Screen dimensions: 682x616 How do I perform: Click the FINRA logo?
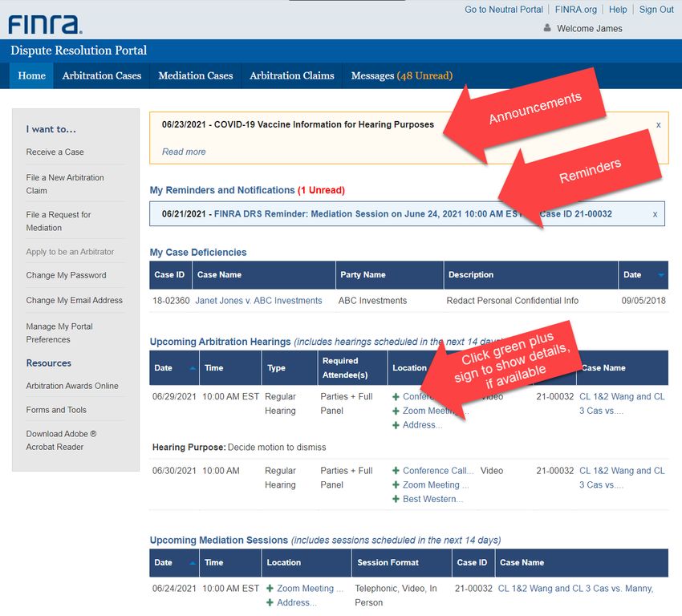[x=45, y=24]
